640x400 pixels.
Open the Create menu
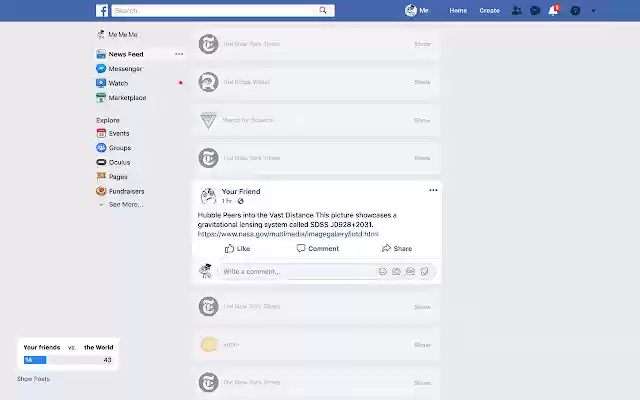point(489,11)
